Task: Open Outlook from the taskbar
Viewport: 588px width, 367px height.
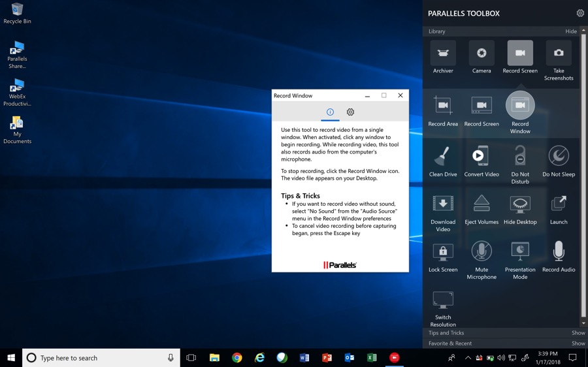Action: pyautogui.click(x=349, y=358)
